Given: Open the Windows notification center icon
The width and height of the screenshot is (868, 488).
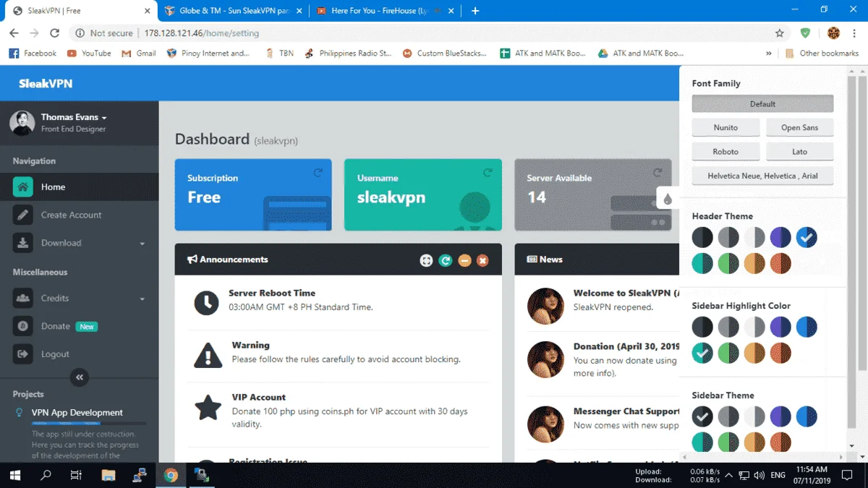Looking at the screenshot, I should [847, 475].
